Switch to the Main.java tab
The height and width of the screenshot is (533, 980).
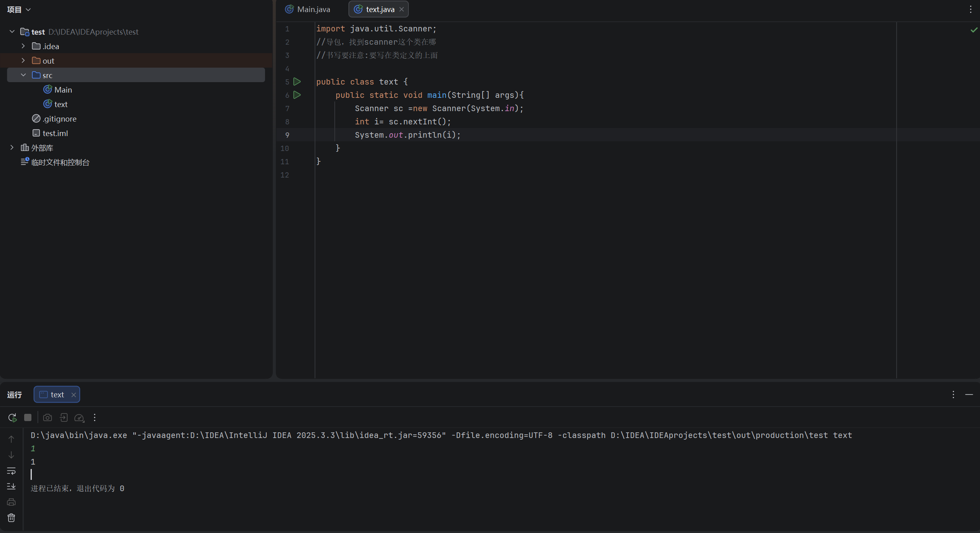pos(308,9)
